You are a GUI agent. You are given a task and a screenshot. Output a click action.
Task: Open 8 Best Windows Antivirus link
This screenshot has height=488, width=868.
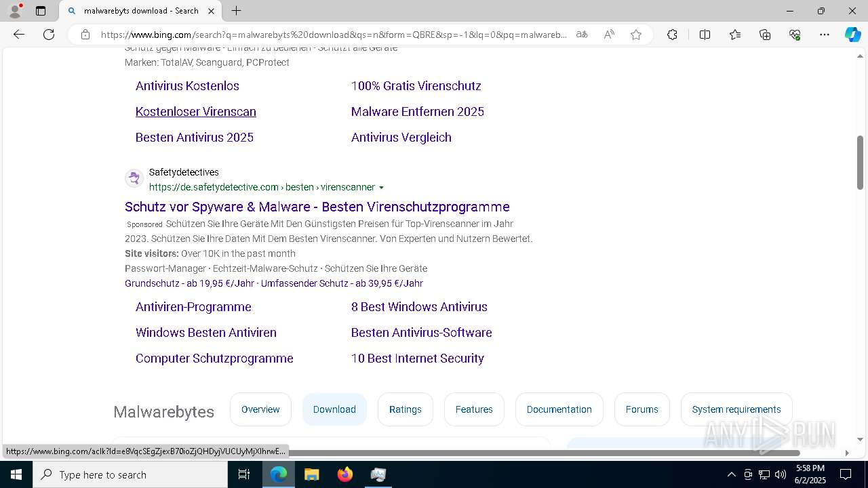click(x=419, y=307)
